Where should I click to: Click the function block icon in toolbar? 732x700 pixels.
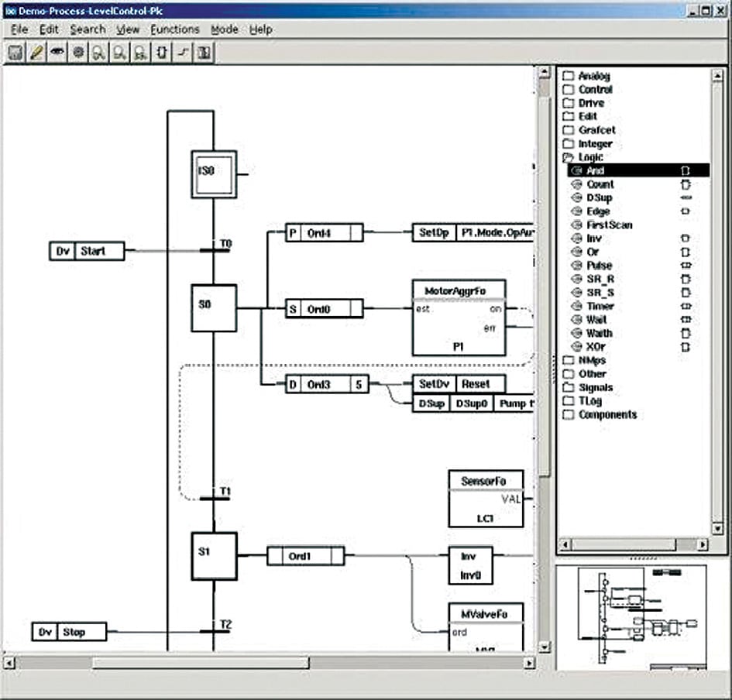(x=160, y=53)
